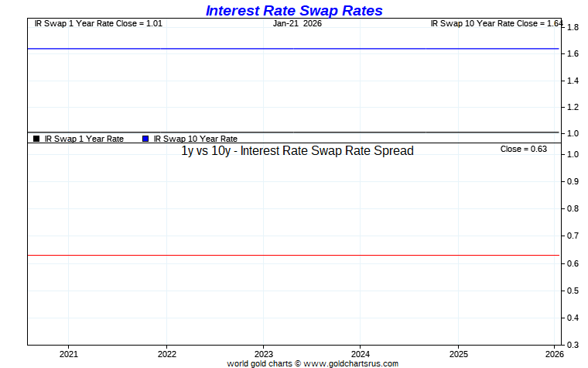The height and width of the screenshot is (368, 588).
Task: Click the 1.2 y-axis value on upper chart
Action: click(573, 108)
